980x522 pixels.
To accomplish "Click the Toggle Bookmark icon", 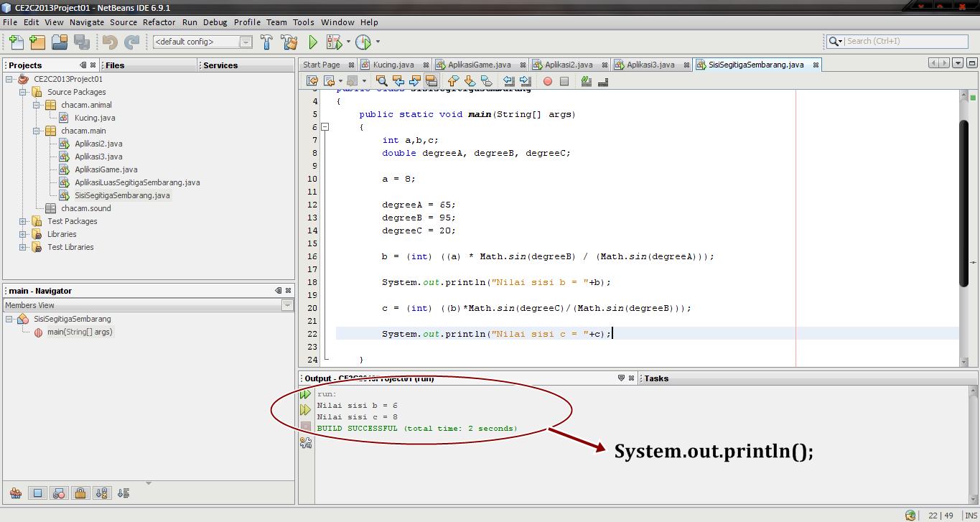I will point(486,81).
